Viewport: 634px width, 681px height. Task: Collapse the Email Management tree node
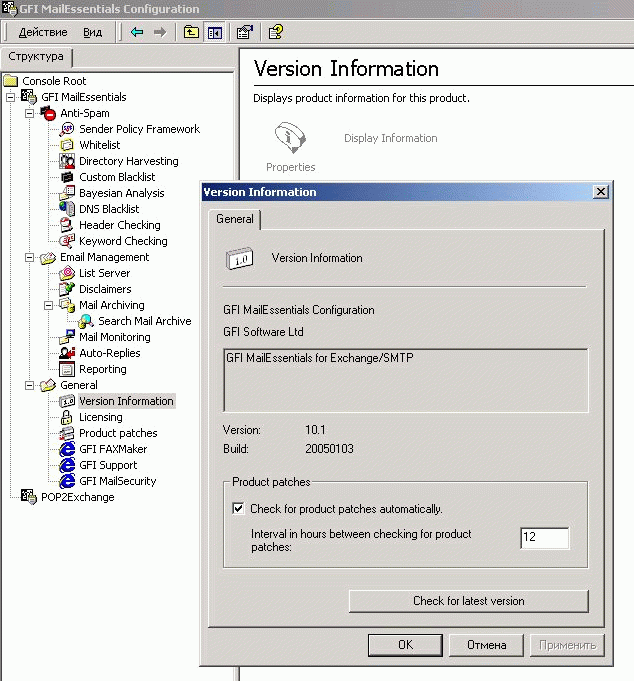30,258
